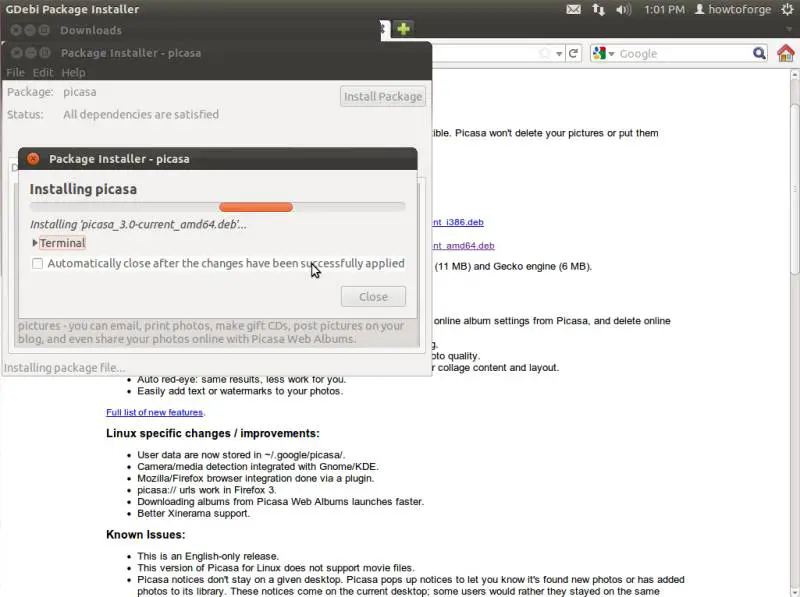Open the network connection indicator
800x597 pixels.
click(x=598, y=9)
